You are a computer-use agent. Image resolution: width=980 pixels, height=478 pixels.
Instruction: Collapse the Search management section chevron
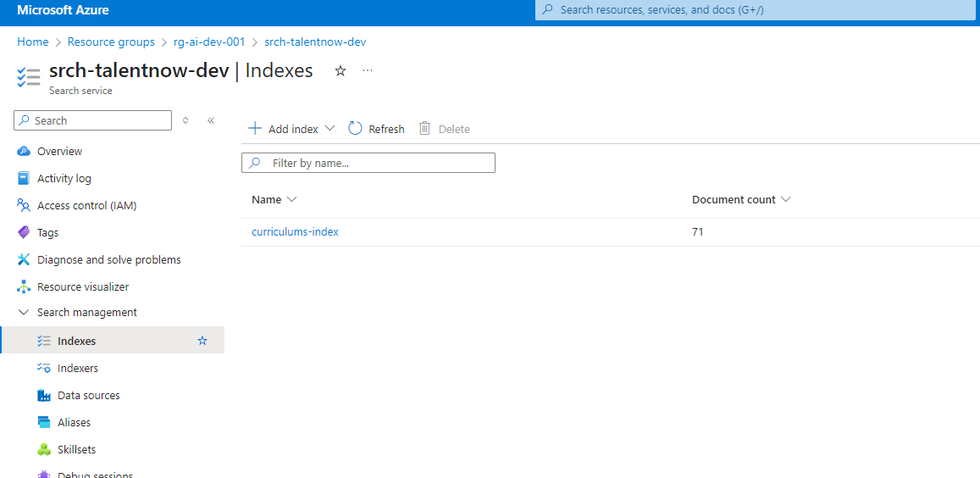pos(24,312)
